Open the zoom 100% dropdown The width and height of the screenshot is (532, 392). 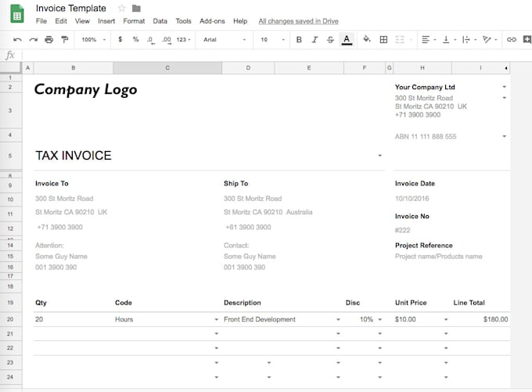point(93,40)
